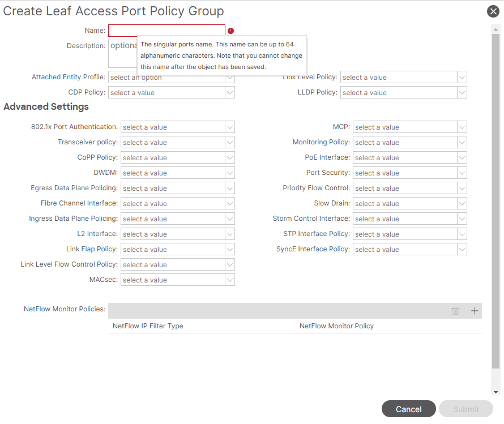The height and width of the screenshot is (424, 504).
Task: Select a value for PoE Interface
Action: click(409, 158)
